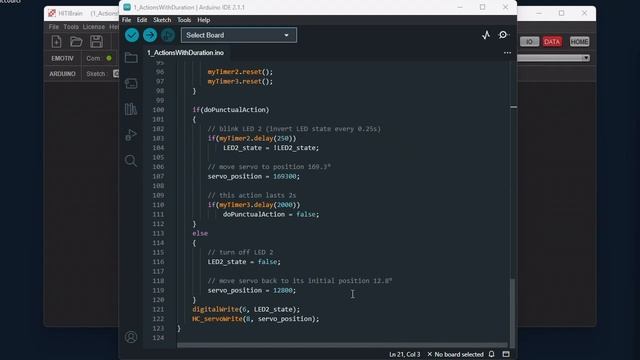
Task: Open the Library Manager sidebar panel
Action: point(131,109)
